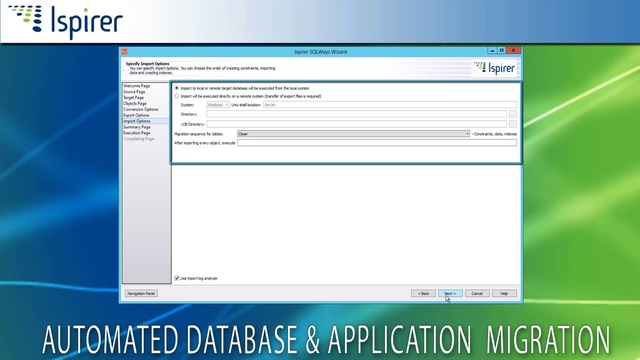Image resolution: width=640 pixels, height=360 pixels.
Task: Go to Objects Page in navigation list
Action: 135,104
